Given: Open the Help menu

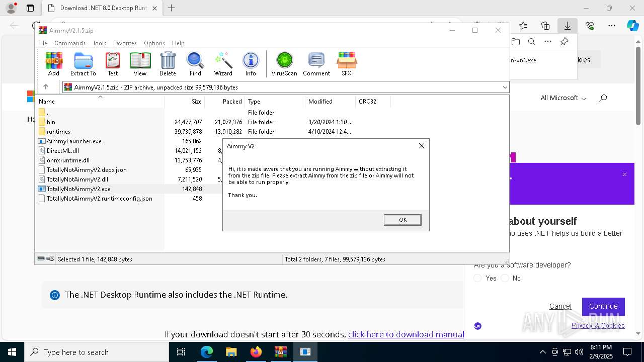Looking at the screenshot, I should 178,43.
